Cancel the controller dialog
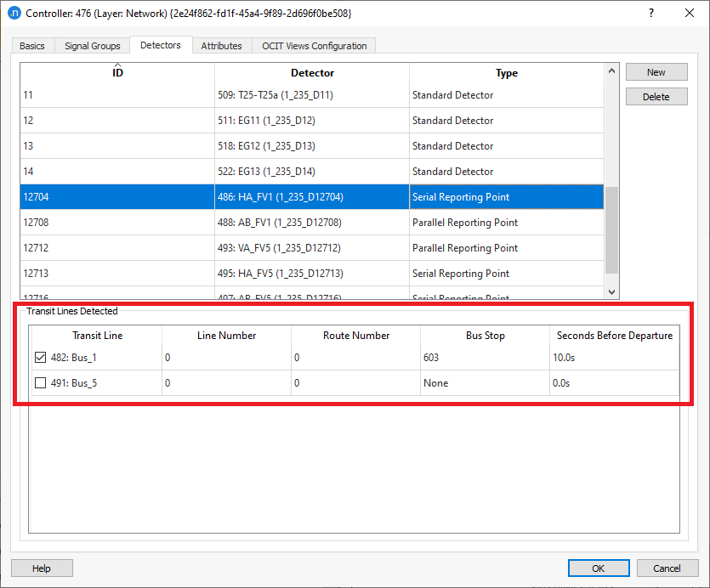The height and width of the screenshot is (588, 710). click(x=667, y=568)
